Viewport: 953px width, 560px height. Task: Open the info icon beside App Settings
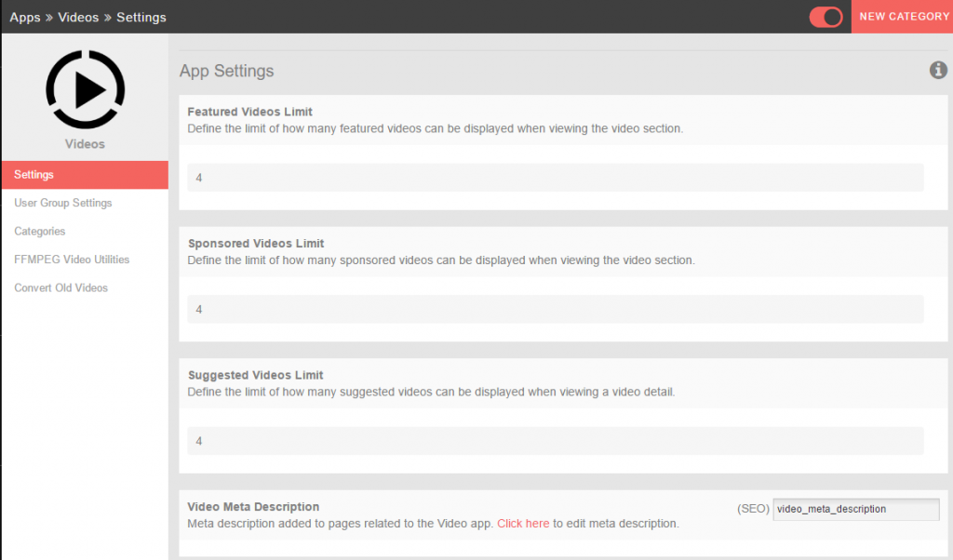click(938, 71)
